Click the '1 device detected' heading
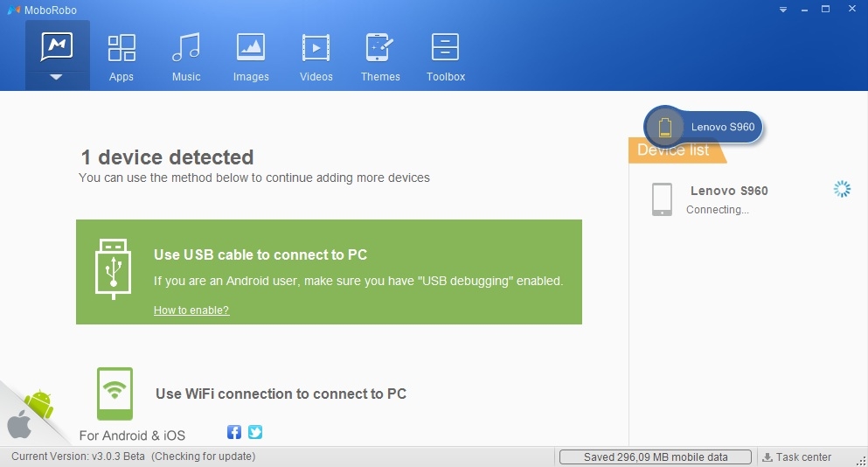 point(167,157)
